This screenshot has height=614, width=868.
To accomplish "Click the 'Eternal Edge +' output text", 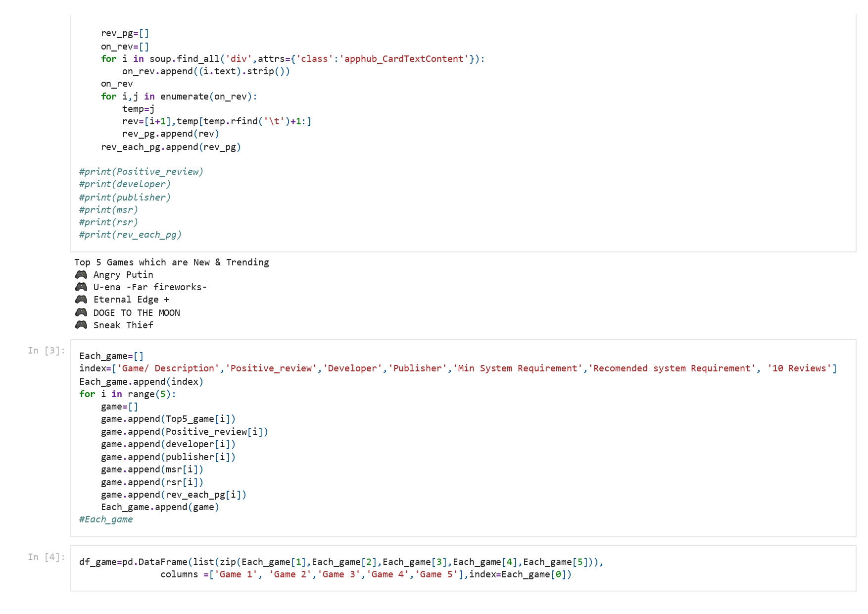I will click(131, 300).
